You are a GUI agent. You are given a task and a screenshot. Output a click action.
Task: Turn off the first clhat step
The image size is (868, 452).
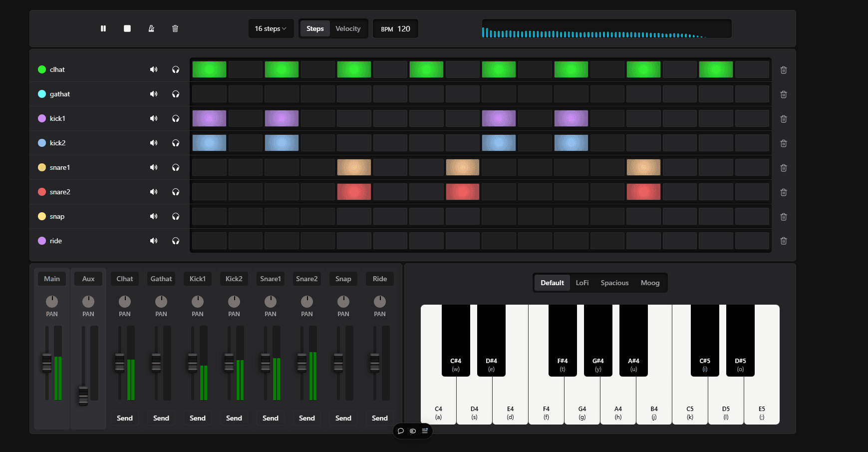[x=209, y=69]
